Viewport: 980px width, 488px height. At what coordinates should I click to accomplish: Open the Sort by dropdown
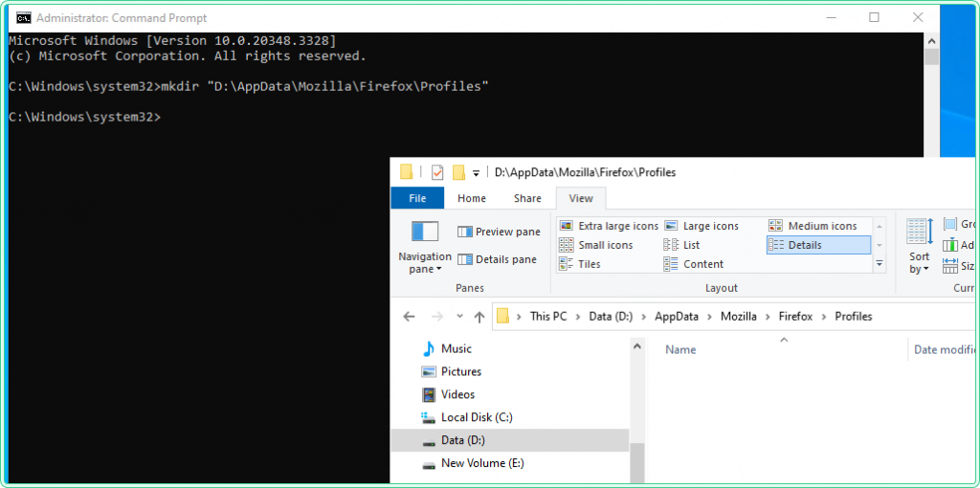pyautogui.click(x=919, y=262)
